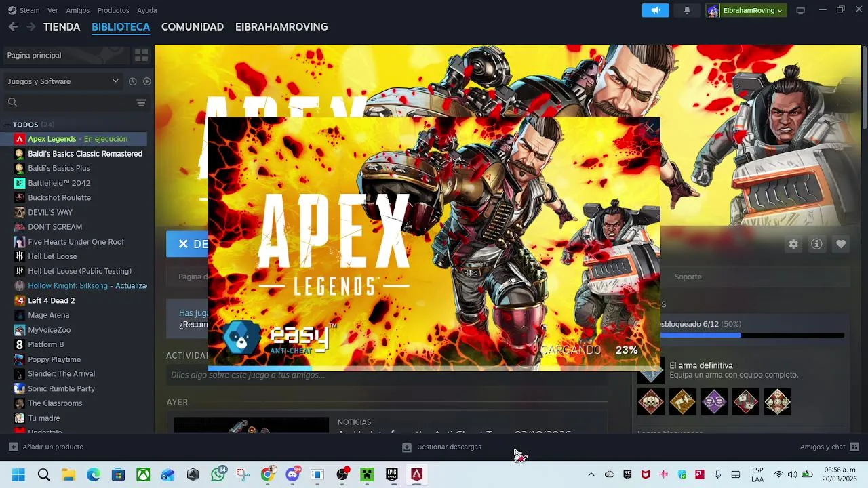Open Friends and chat icon

point(854,447)
